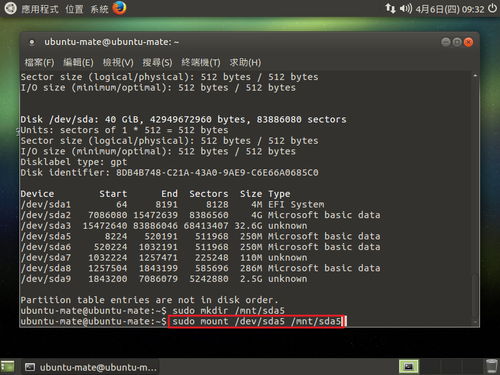Open the 檢視(V) view menu
500x375 pixels.
point(118,62)
